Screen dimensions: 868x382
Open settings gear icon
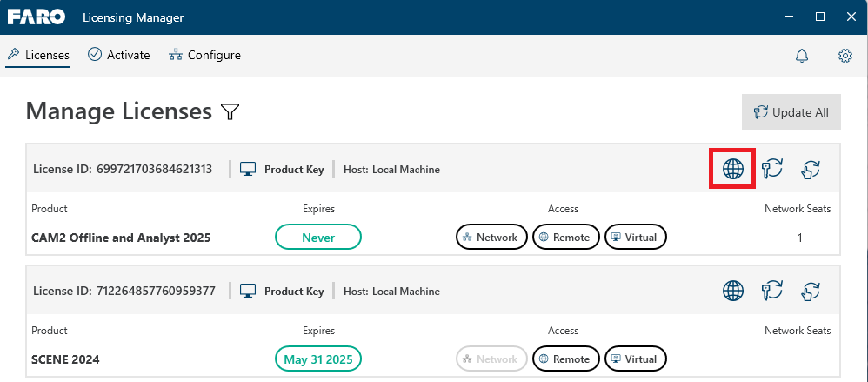[845, 56]
